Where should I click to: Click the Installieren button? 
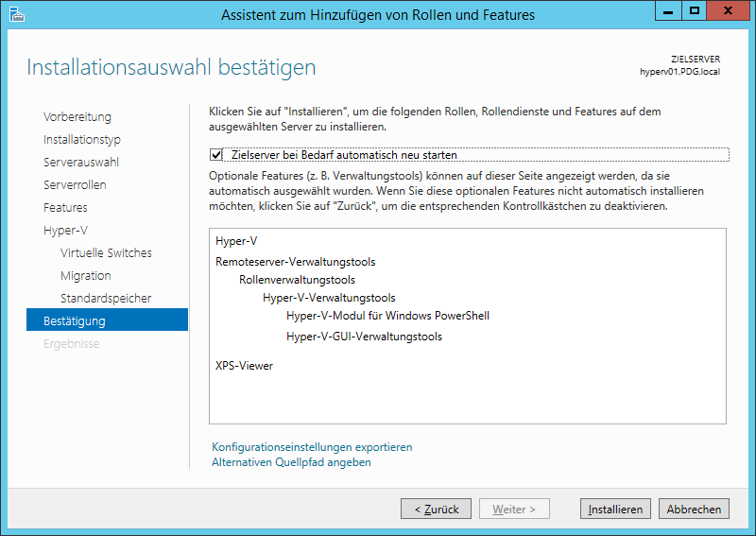tap(615, 509)
